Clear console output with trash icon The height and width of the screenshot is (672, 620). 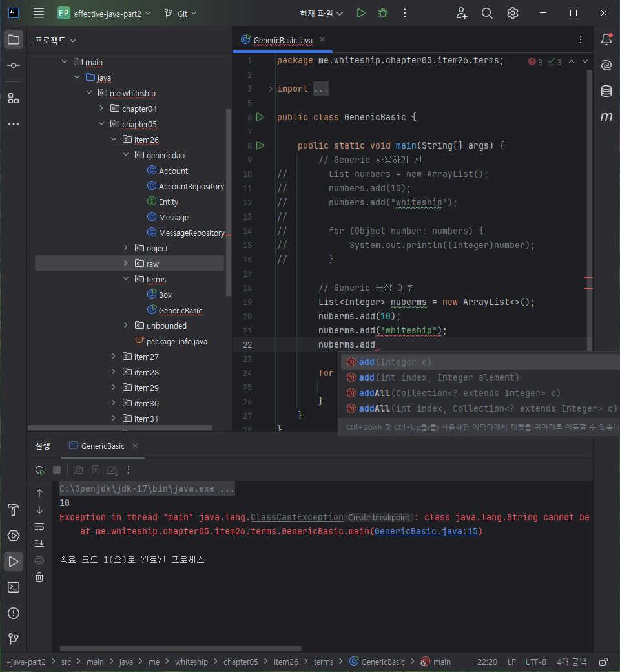coord(39,577)
